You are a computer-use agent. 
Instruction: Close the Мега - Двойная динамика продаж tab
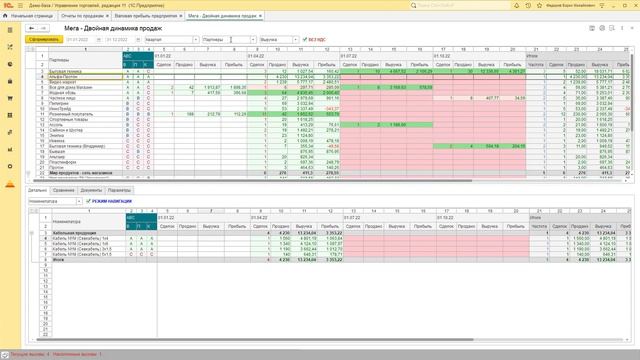(260, 16)
